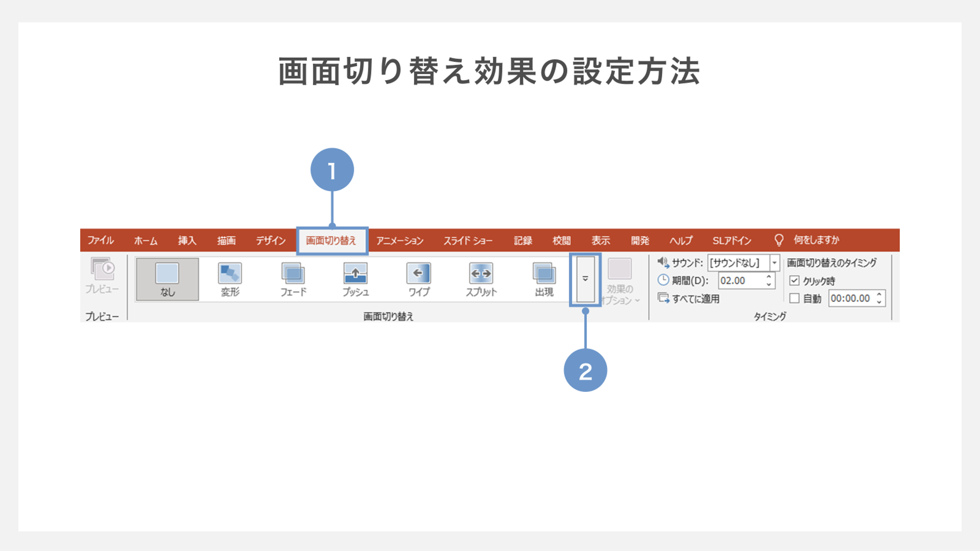Apply the プッシュ (Push) transition
Screen dimensions: 980x551
point(356,279)
